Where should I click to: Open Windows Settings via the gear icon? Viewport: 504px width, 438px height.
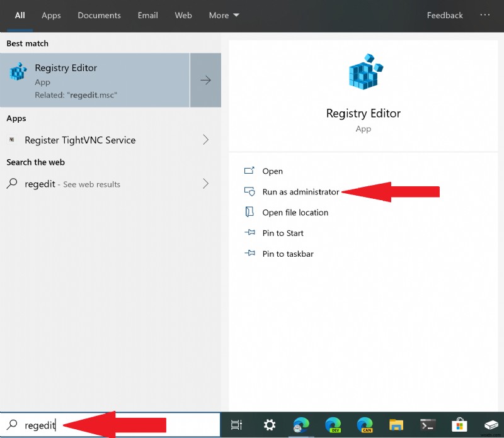(x=269, y=425)
